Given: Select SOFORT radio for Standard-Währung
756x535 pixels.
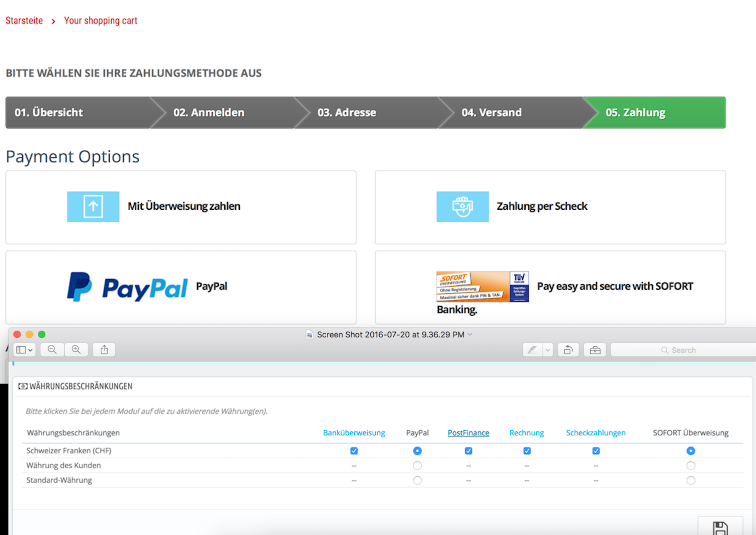Looking at the screenshot, I should tap(690, 480).
